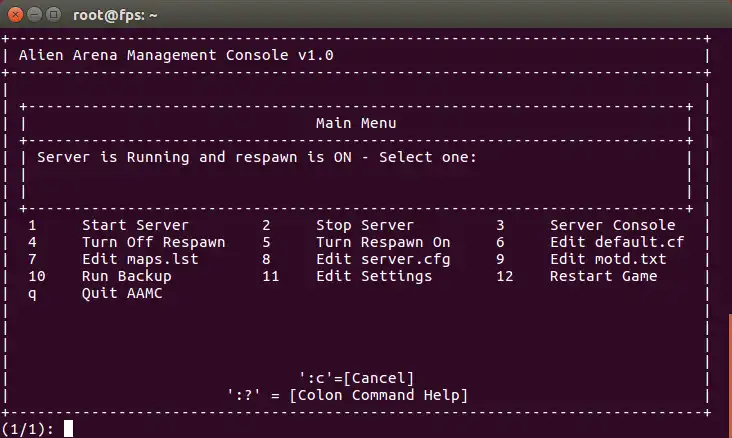Open the Edit Settings option
The height and width of the screenshot is (438, 732).
tap(374, 276)
